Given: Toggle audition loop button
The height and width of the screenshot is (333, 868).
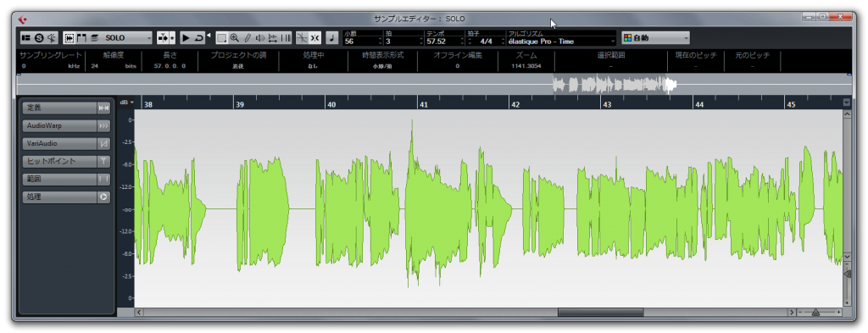Looking at the screenshot, I should click(x=198, y=38).
